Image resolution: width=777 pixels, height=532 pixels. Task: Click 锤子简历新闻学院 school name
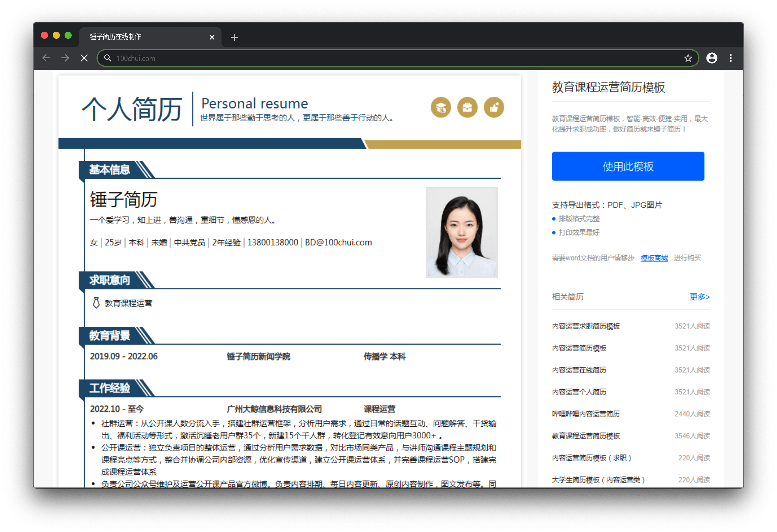click(259, 356)
